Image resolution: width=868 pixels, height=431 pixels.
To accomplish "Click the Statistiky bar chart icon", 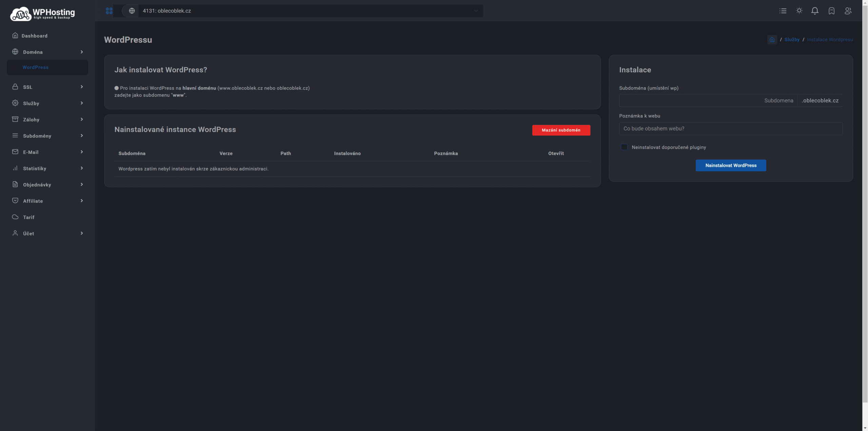I will [x=15, y=168].
